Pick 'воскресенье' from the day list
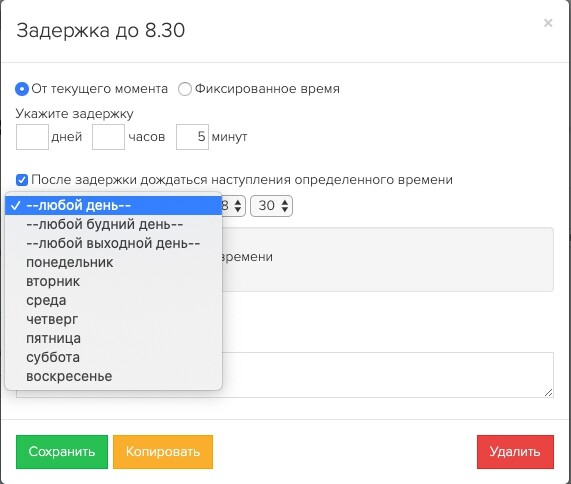Viewport: 571px width, 484px height. (x=114, y=376)
